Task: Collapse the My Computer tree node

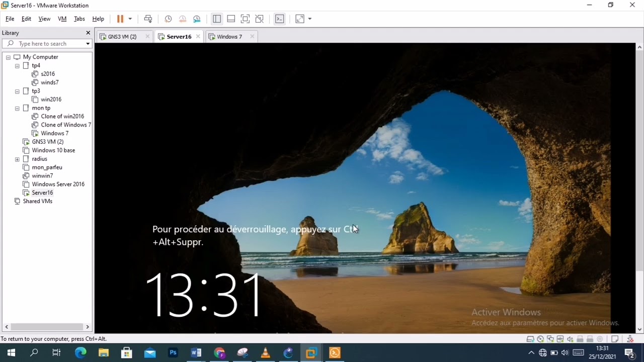Action: tap(8, 57)
